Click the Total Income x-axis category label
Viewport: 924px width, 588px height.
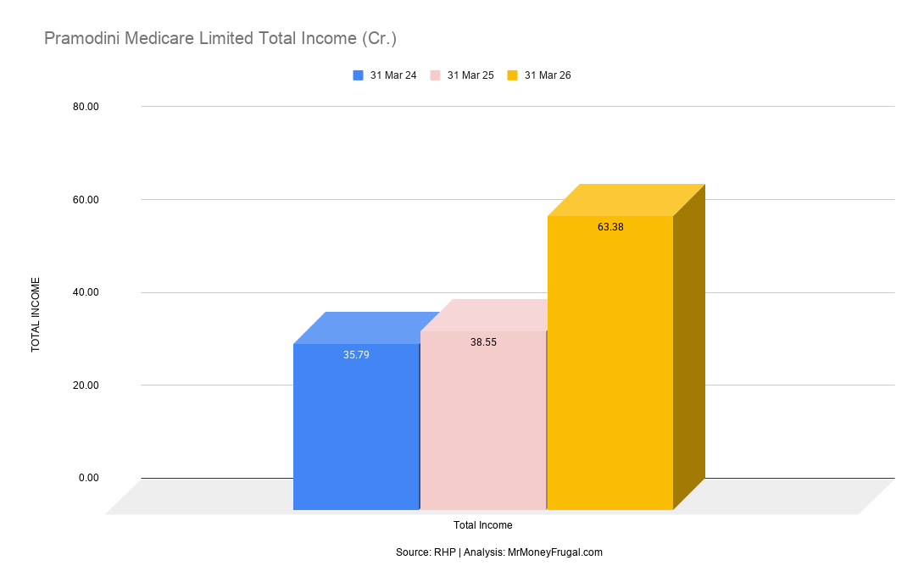(x=482, y=525)
